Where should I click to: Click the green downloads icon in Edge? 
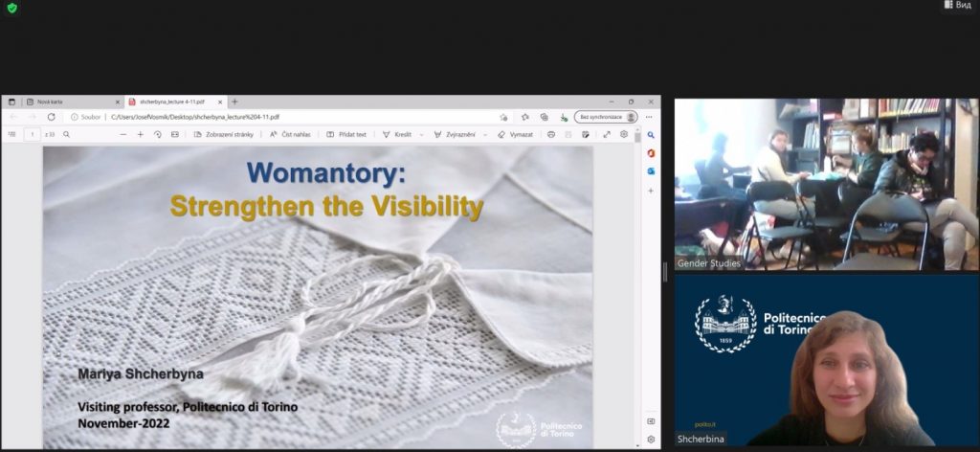pyautogui.click(x=563, y=117)
